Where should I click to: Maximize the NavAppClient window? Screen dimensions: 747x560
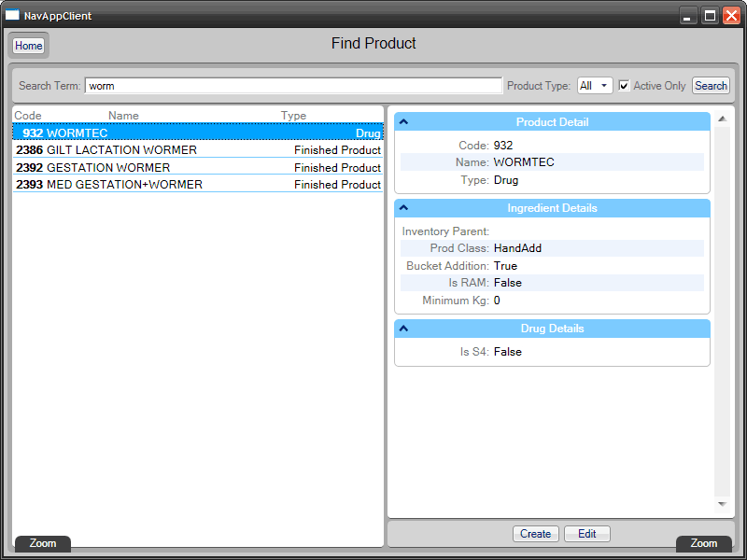pyautogui.click(x=710, y=16)
